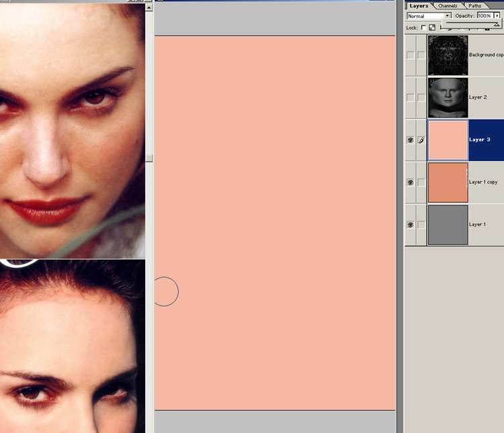Select the Layers tab
Image resolution: width=504 pixels, height=433 pixels.
[419, 5]
